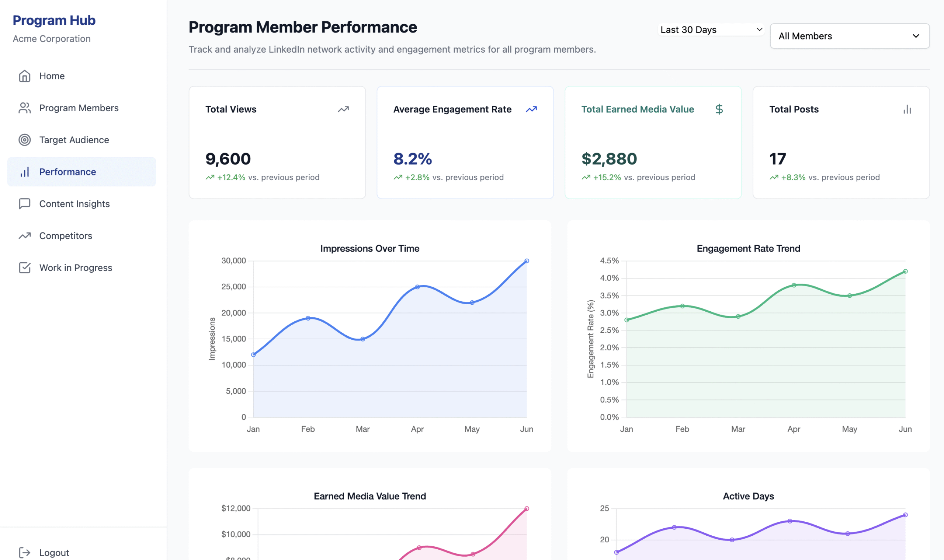Viewport: 944px width, 560px height.
Task: Click the Jun point on Earned Media Value chart
Action: [x=527, y=509]
